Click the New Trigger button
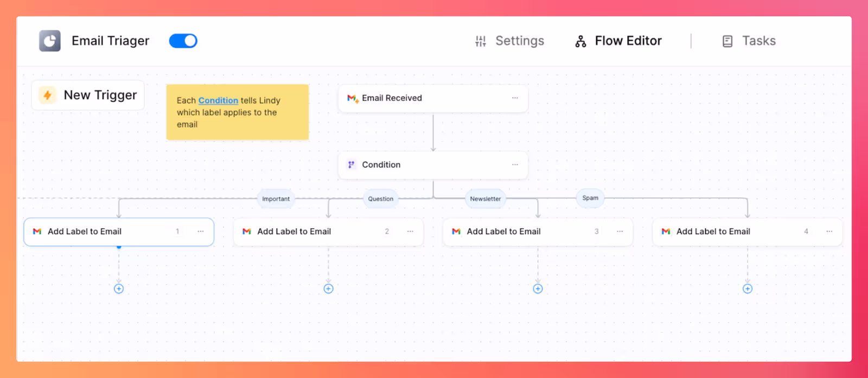The width and height of the screenshot is (868, 378). (88, 95)
